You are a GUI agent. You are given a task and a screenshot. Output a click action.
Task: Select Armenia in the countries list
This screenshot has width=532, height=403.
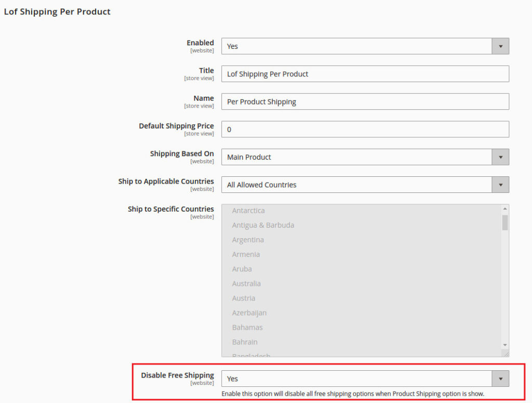[x=246, y=254]
